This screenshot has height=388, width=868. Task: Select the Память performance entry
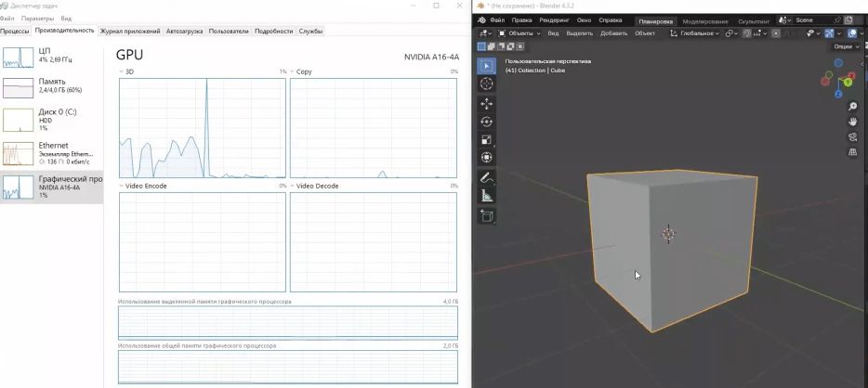[x=51, y=86]
